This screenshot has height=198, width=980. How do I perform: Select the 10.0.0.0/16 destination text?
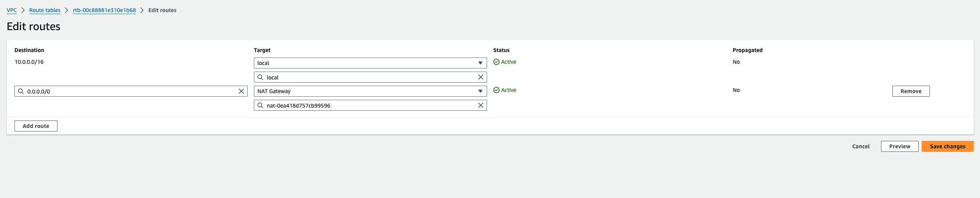point(29,62)
